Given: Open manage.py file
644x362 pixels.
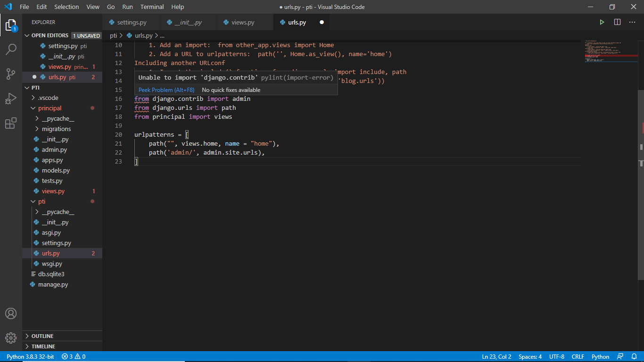Looking at the screenshot, I should (53, 284).
